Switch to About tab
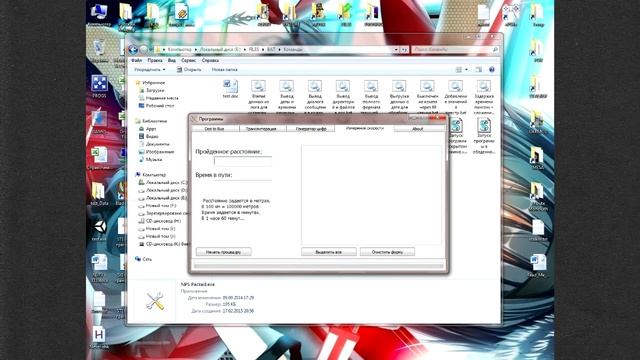640x360 pixels. click(x=418, y=129)
